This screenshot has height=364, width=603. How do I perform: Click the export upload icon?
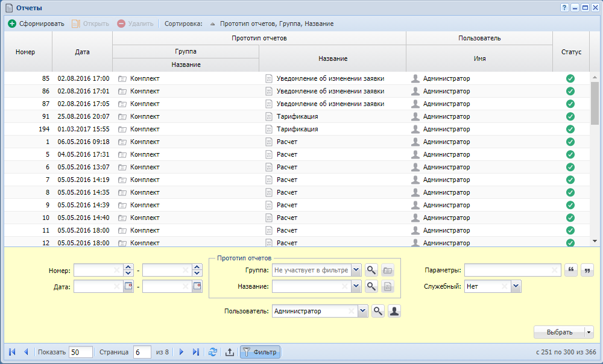tap(230, 352)
